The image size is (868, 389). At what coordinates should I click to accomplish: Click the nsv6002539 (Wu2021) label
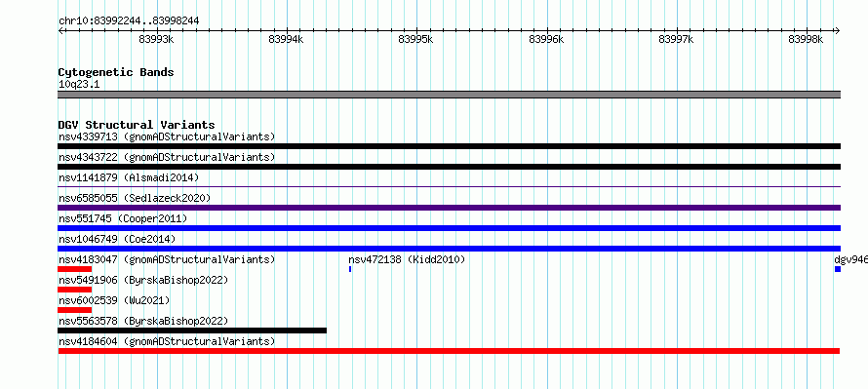coord(114,300)
